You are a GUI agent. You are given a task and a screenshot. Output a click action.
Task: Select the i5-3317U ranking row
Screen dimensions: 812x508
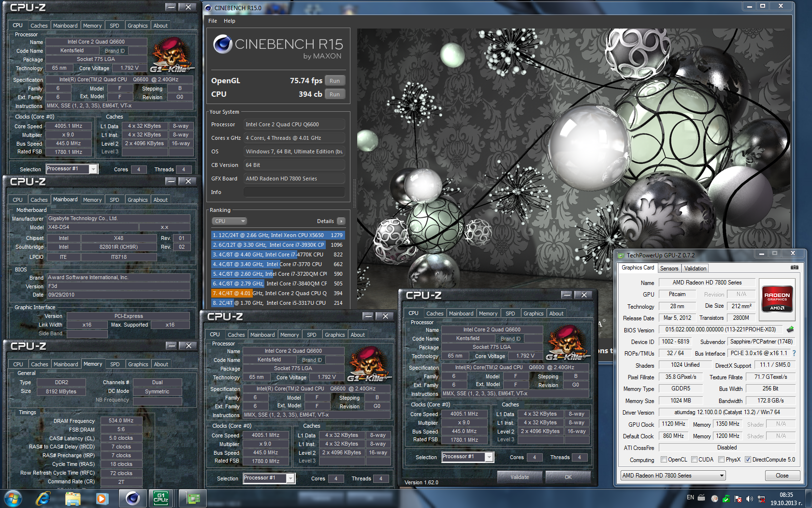coord(277,303)
